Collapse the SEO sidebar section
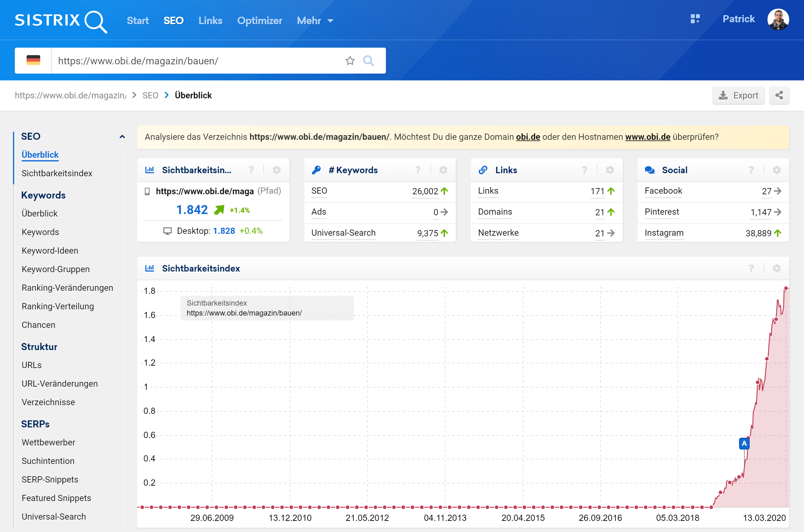Viewport: 804px width, 532px height. (x=122, y=137)
